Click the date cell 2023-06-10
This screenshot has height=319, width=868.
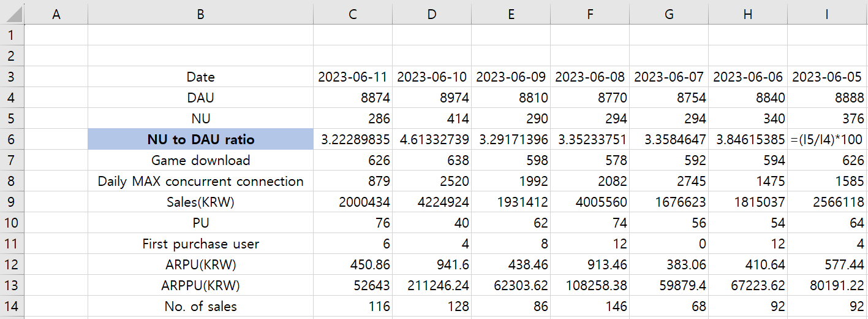pyautogui.click(x=432, y=77)
